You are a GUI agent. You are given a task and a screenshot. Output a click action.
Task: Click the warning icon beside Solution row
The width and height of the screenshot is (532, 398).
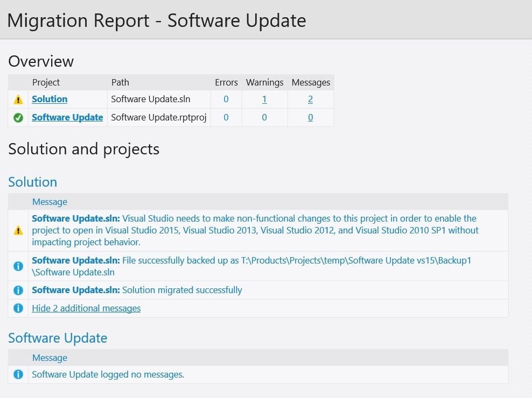[x=18, y=99]
